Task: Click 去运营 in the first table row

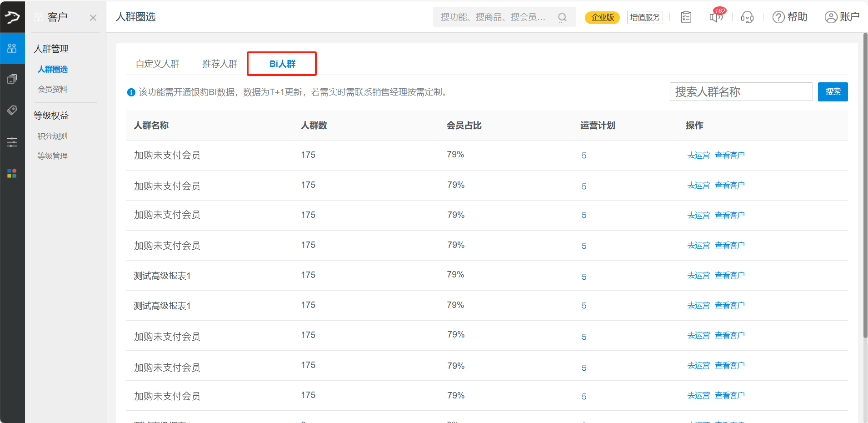Action: coord(698,155)
